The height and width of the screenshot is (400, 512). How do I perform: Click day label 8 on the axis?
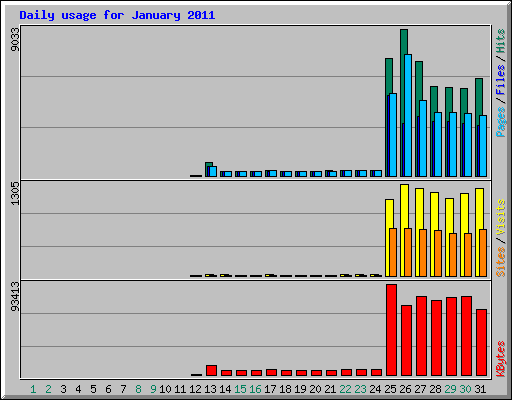pos(138,389)
